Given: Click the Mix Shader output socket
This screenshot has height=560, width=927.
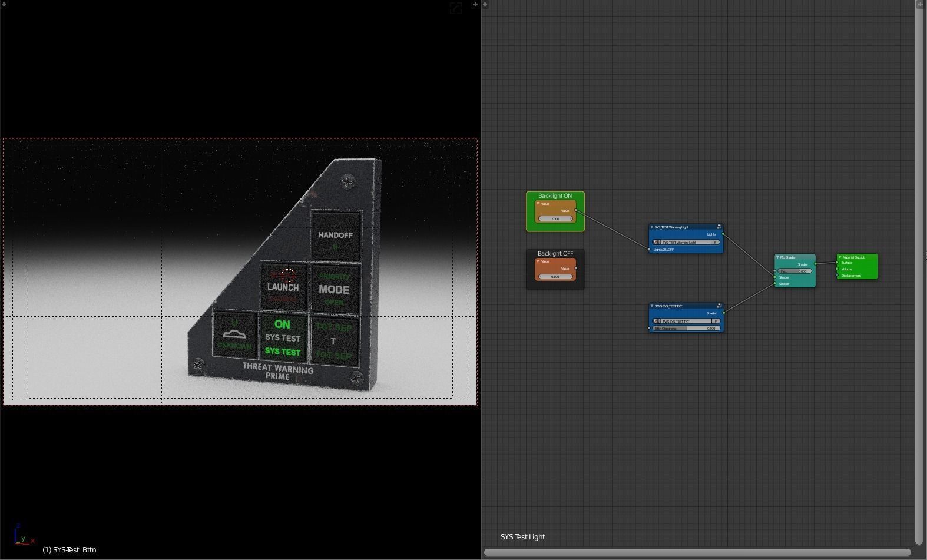Looking at the screenshot, I should click(816, 264).
